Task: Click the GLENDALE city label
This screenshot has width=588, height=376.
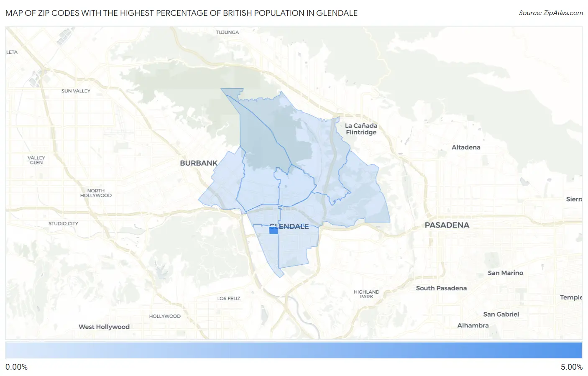Action: click(x=289, y=226)
